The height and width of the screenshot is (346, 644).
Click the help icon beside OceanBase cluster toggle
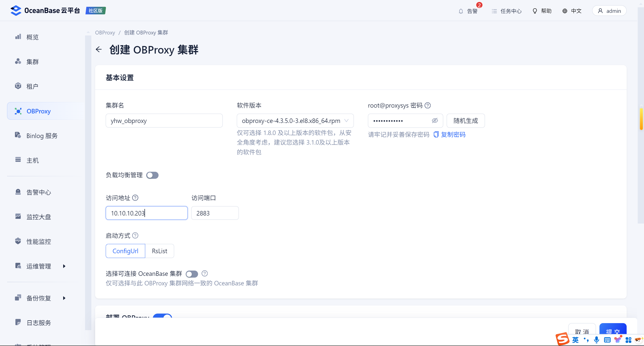point(205,273)
